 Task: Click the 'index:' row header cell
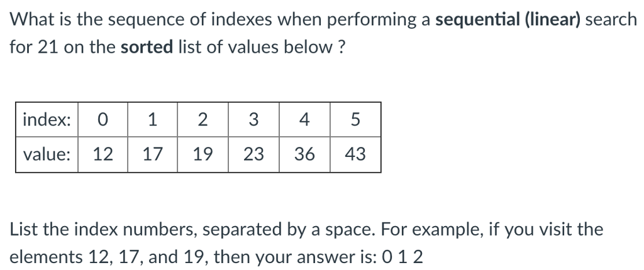(47, 119)
